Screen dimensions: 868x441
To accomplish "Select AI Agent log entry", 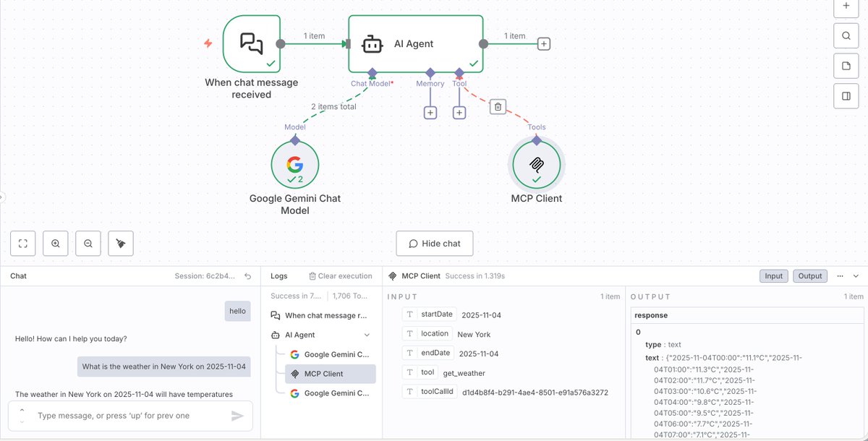I will click(x=320, y=335).
